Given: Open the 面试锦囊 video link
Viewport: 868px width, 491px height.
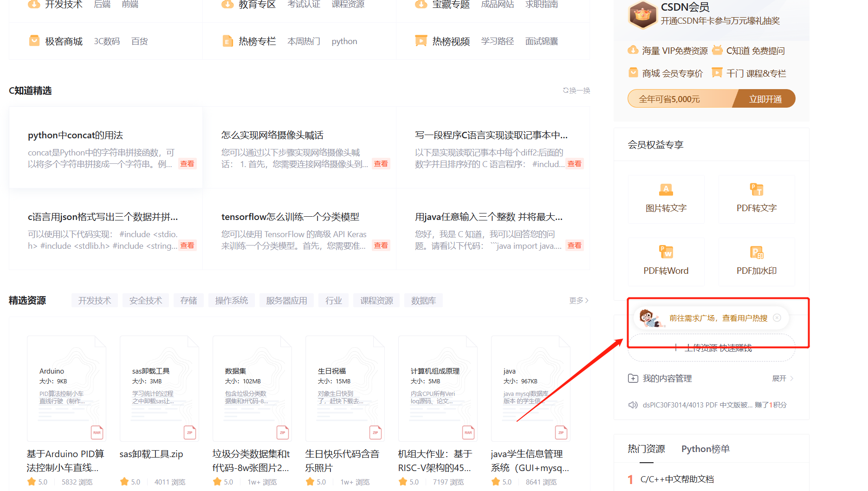Looking at the screenshot, I should 542,41.
